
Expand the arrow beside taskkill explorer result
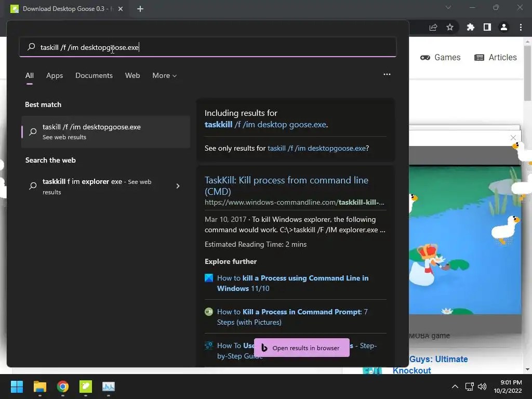click(x=178, y=186)
